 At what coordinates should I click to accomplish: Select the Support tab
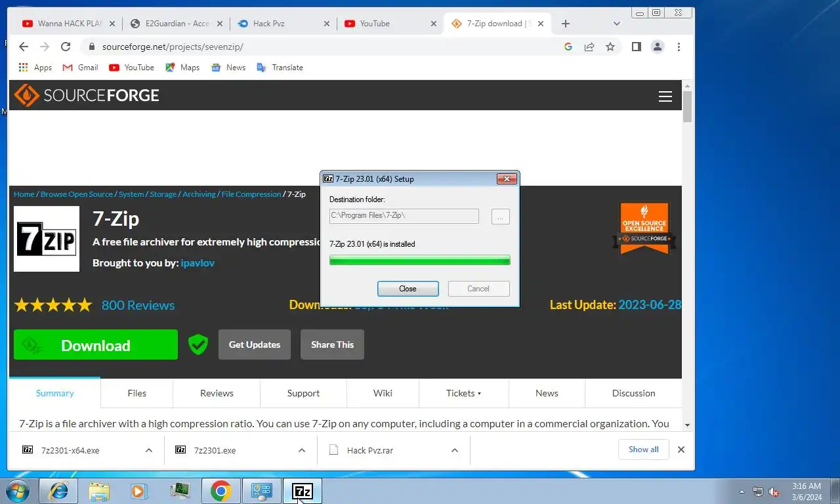[x=303, y=393]
